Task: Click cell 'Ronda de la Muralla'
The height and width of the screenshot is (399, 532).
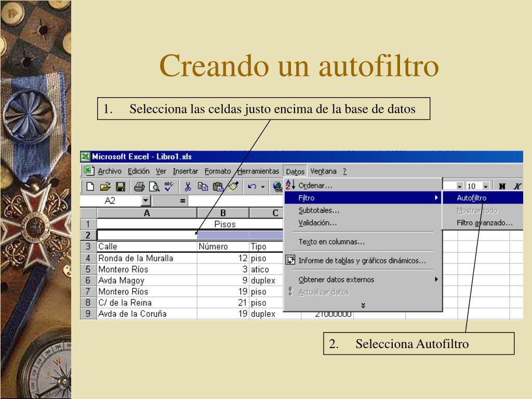Action: tap(147, 258)
